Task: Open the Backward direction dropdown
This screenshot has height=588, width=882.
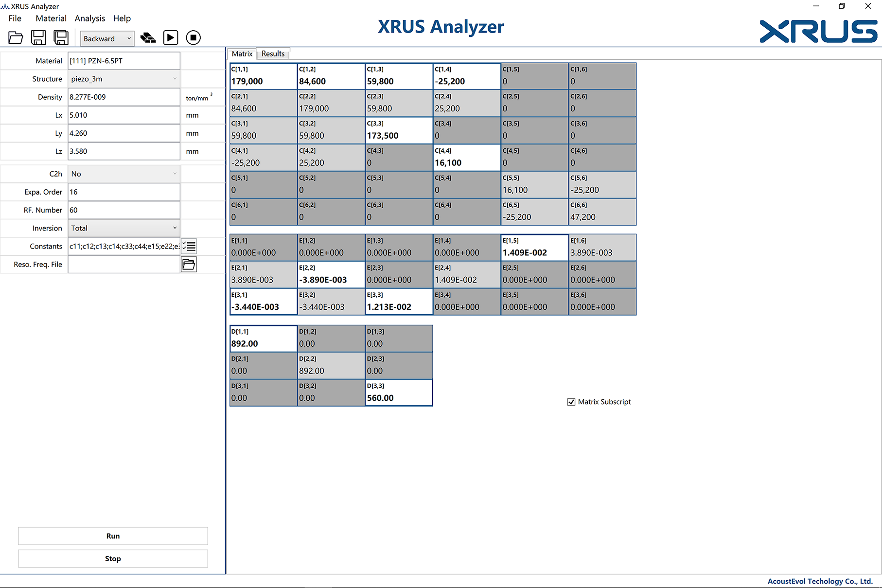Action: [x=107, y=38]
